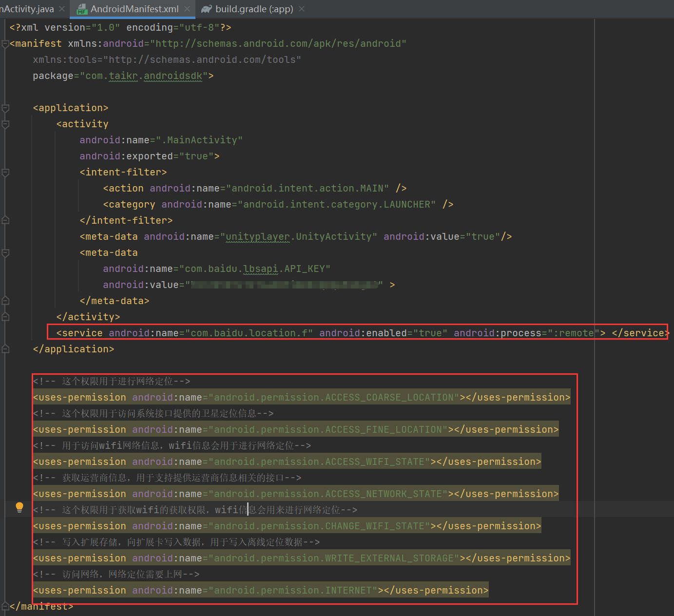
Task: Close the AndroidManifest.xml editor tab
Action: [187, 9]
